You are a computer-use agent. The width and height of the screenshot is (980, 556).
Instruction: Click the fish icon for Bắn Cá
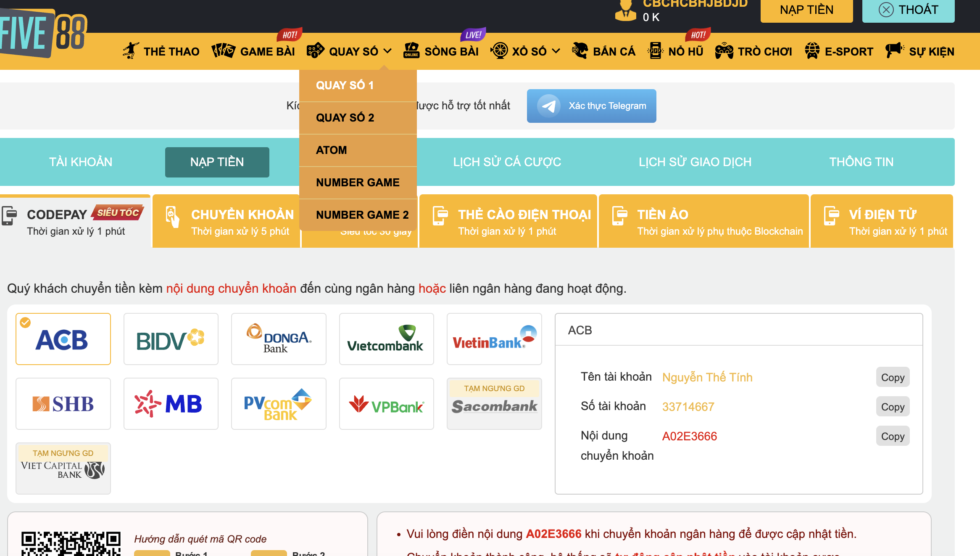click(580, 51)
